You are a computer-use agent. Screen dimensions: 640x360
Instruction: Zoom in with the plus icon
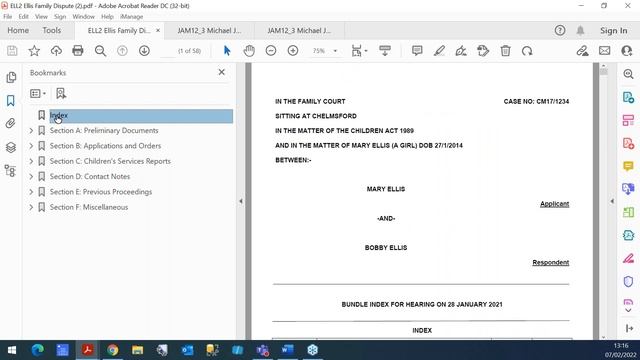click(x=293, y=51)
